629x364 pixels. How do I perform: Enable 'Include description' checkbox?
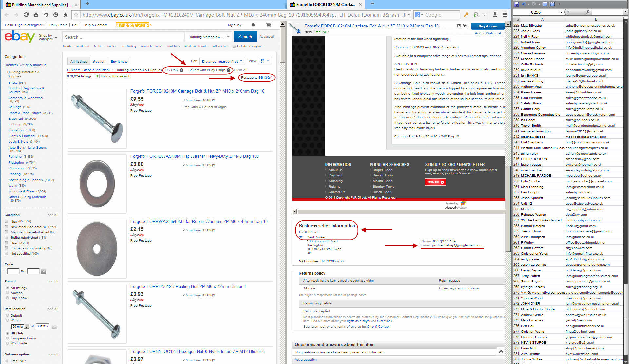[x=234, y=46]
